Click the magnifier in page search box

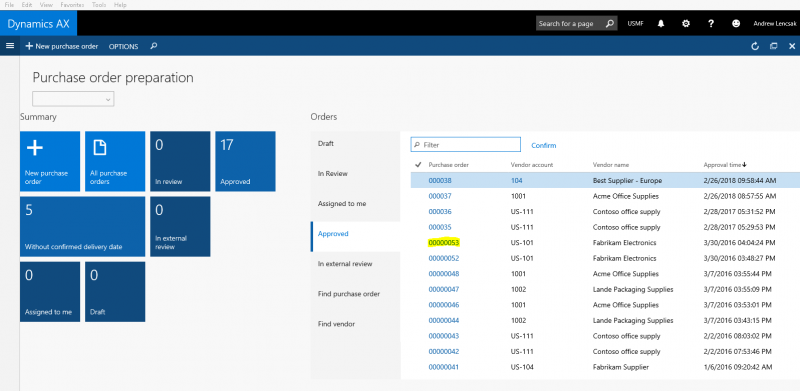click(610, 23)
